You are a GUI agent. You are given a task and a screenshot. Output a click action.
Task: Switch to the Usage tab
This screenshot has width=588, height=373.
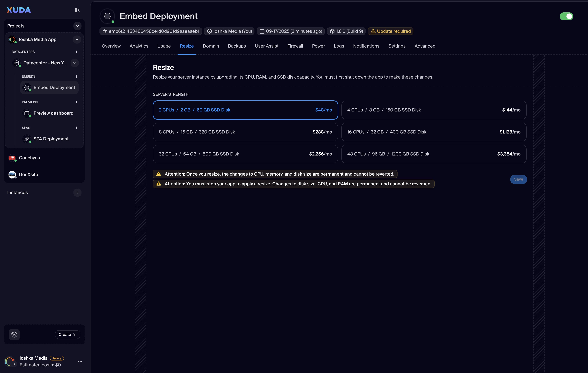tap(164, 46)
